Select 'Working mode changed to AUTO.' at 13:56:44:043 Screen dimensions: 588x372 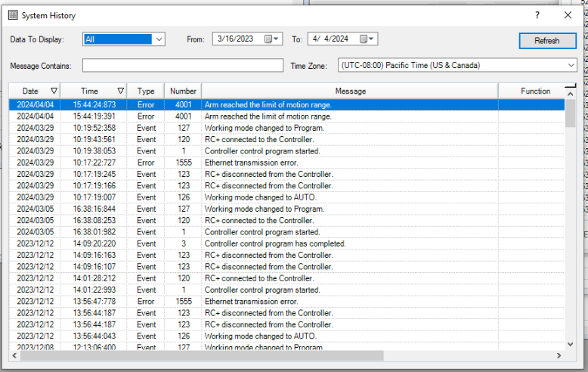click(287, 336)
